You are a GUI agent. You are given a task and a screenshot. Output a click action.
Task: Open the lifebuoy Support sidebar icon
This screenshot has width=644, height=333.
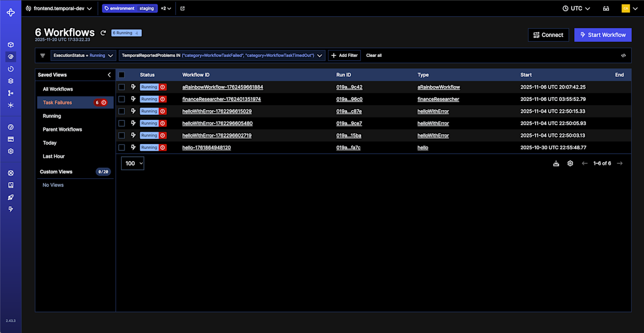11,173
